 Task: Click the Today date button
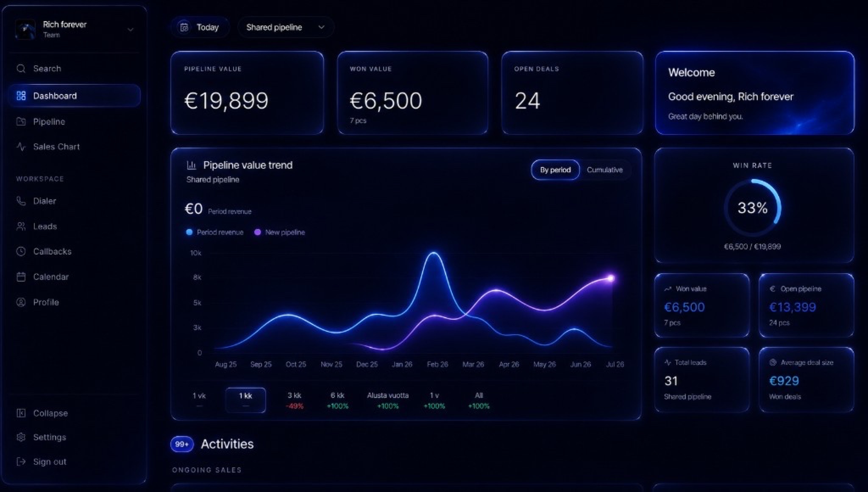click(200, 27)
